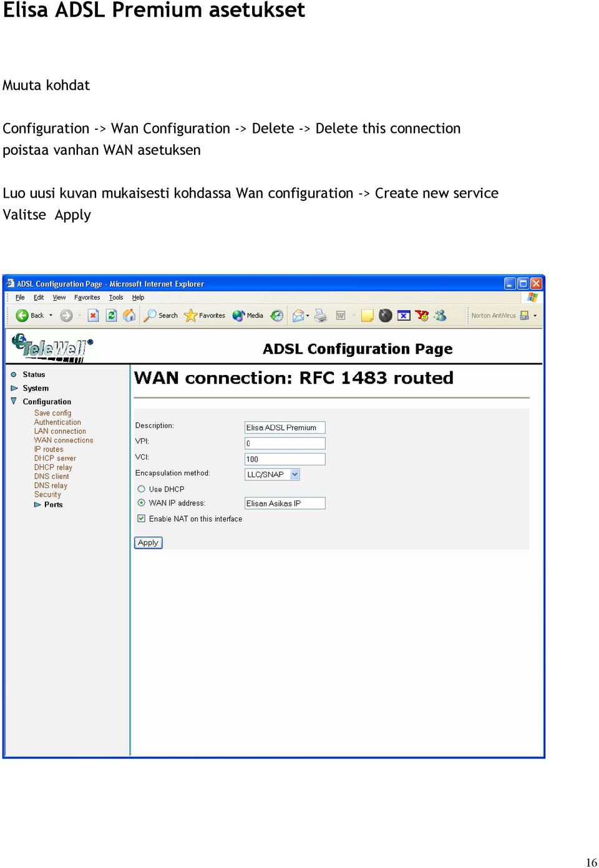Open the DHCP relay link
Screen dimensions: 599x868
click(x=53, y=467)
